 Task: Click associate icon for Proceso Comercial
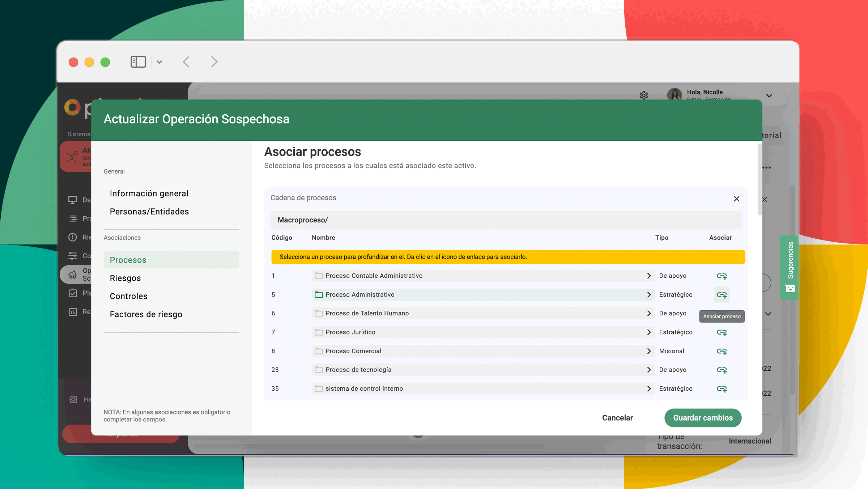[x=722, y=351]
